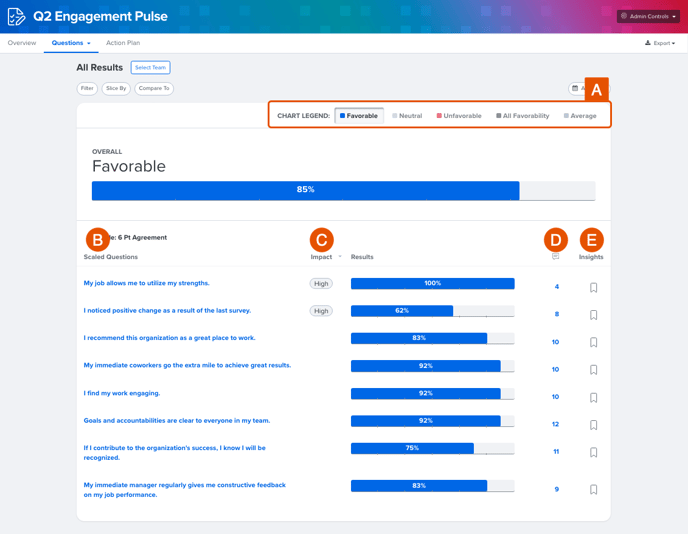This screenshot has height=534, width=688.
Task: Bookmark the 'Goals and accountabilities' question
Action: [x=593, y=425]
